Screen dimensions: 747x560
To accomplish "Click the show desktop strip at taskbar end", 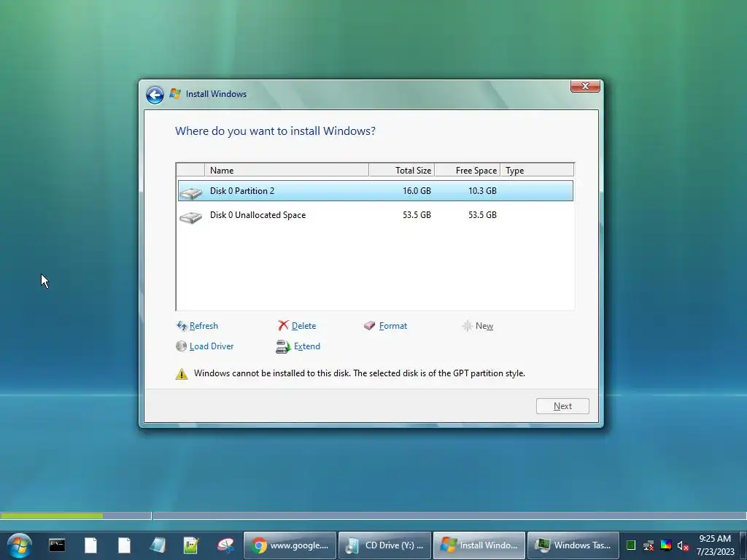I will point(743,545).
